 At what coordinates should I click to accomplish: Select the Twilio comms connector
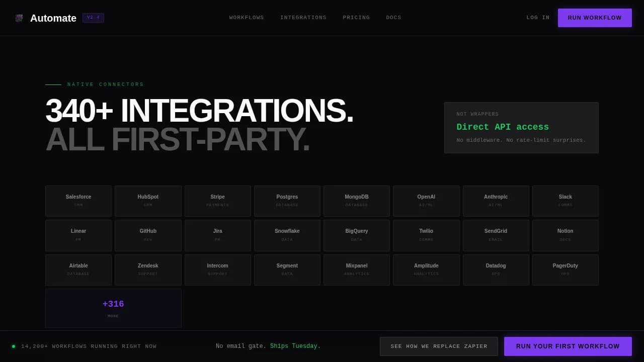click(426, 235)
